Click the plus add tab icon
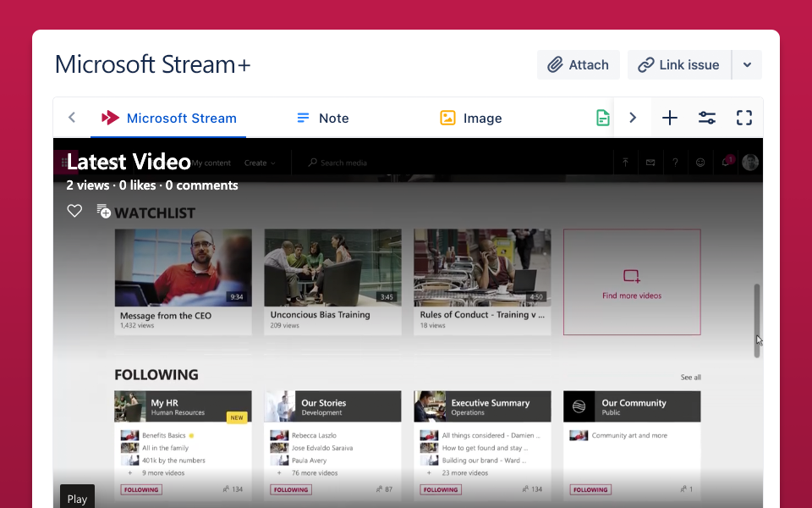 pyautogui.click(x=669, y=118)
